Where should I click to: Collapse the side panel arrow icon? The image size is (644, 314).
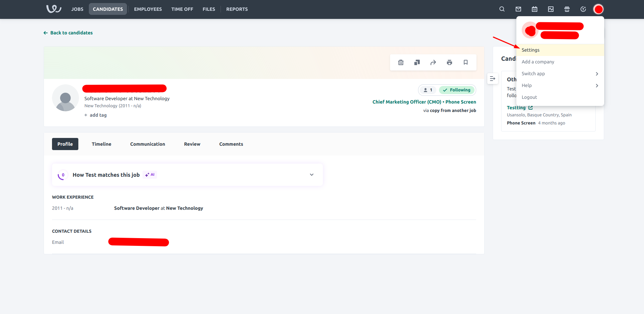coord(493,79)
